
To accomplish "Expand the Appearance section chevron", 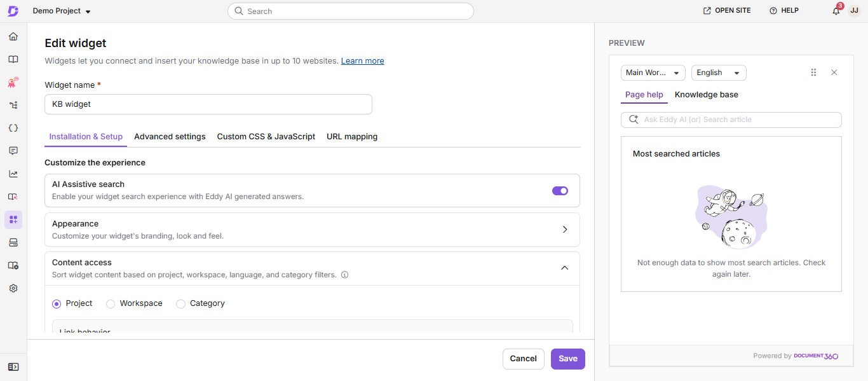I will (565, 230).
